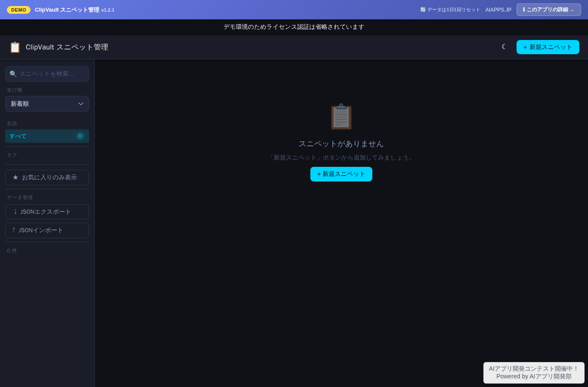This screenshot has width=588, height=387.
Task: Click the large empty-state clipboard icon
Action: [x=341, y=117]
